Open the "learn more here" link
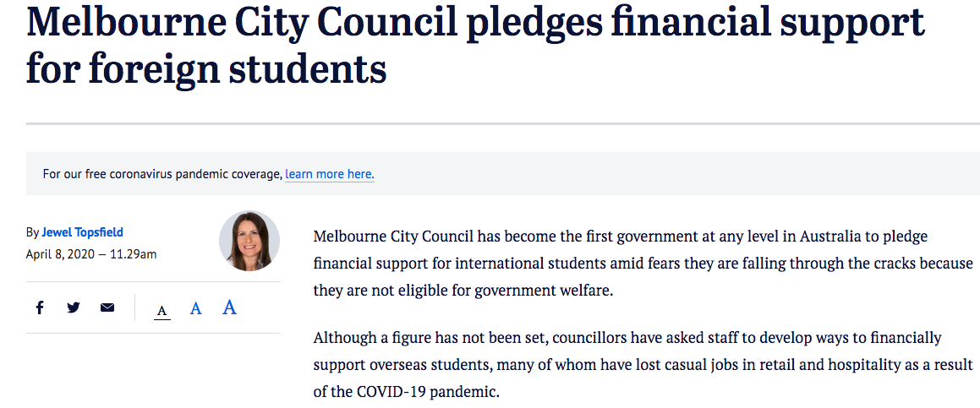980x408 pixels. 330,174
